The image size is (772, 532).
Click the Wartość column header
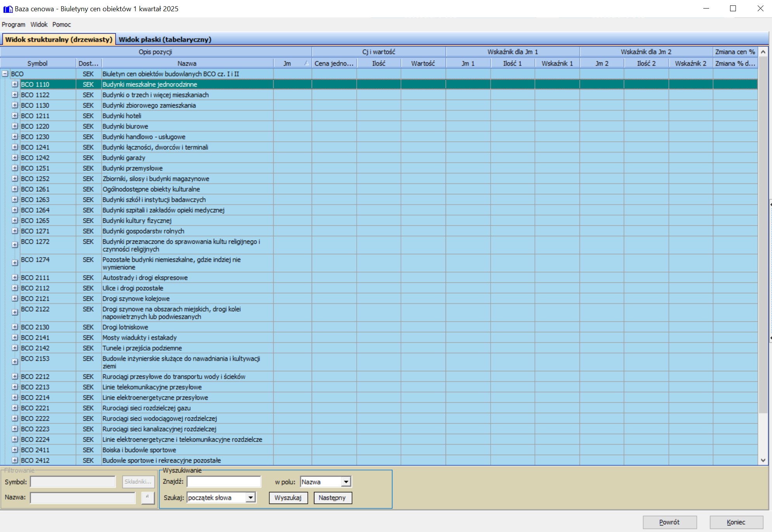coord(423,63)
